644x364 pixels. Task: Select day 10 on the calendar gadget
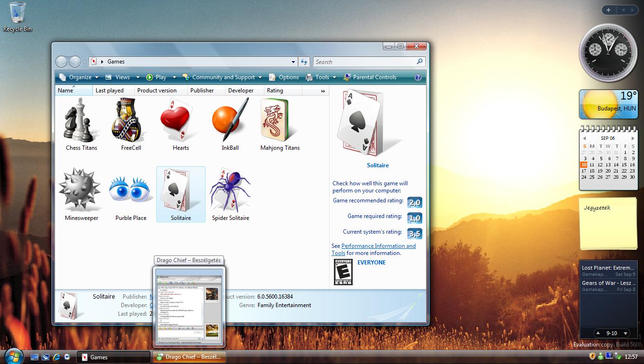pyautogui.click(x=584, y=164)
